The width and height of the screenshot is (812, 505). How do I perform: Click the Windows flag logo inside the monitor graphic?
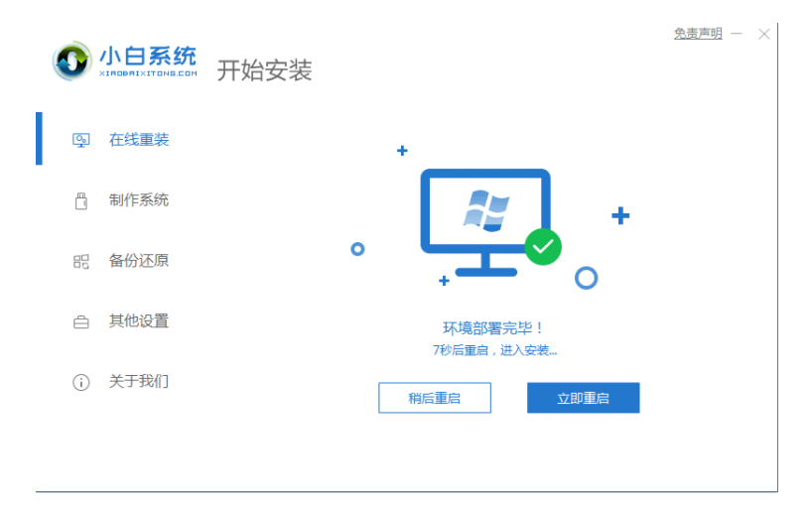pos(485,210)
